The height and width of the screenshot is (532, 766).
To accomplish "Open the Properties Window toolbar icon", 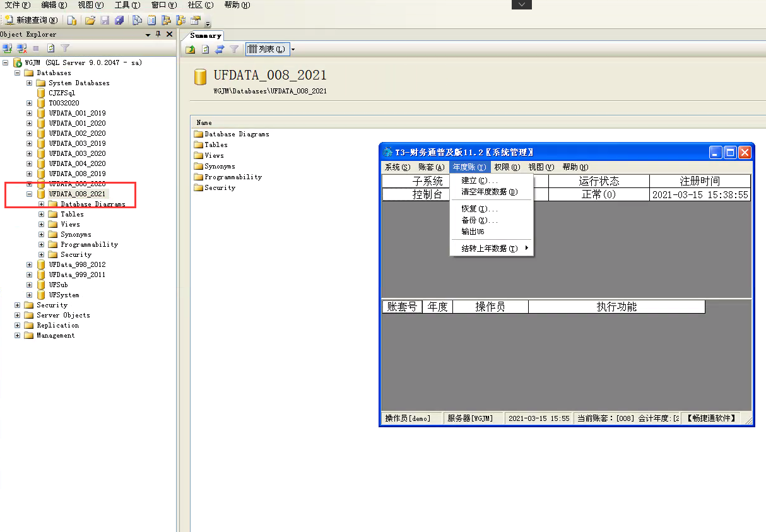I will (x=196, y=20).
